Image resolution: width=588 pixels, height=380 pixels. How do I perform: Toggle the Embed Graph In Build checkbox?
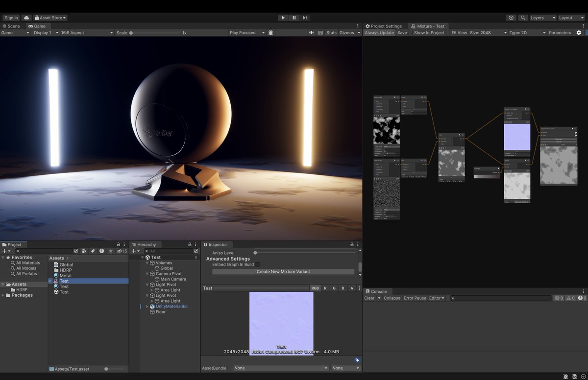(258, 263)
